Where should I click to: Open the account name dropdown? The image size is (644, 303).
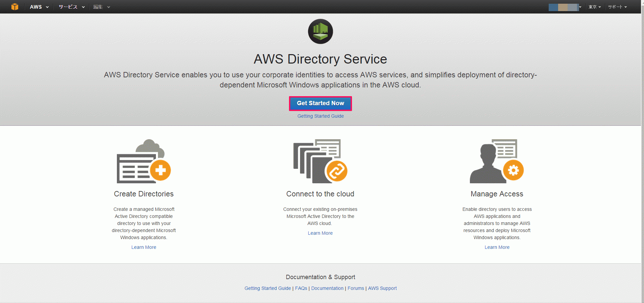[565, 7]
